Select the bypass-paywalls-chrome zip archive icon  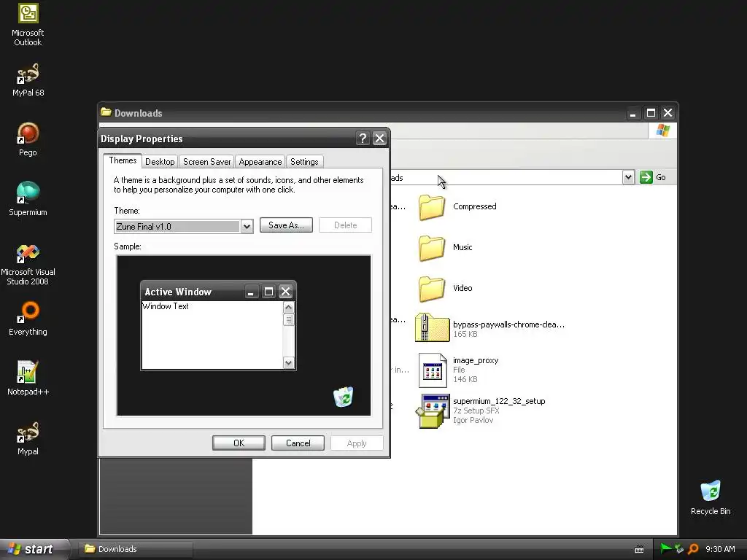tap(432, 328)
